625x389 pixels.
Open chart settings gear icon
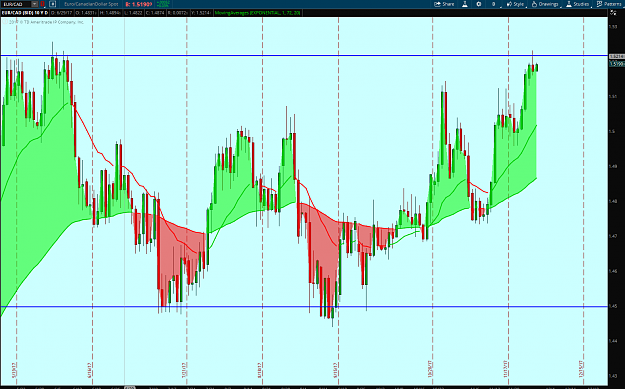click(479, 4)
